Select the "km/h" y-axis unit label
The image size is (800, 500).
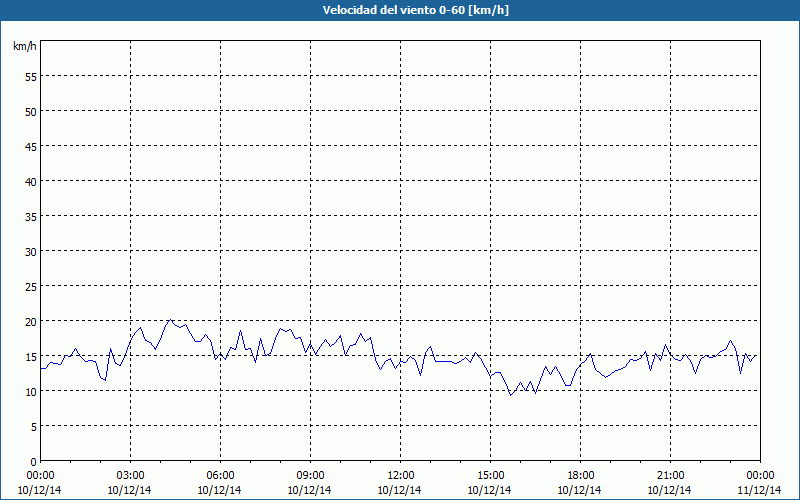coord(24,46)
